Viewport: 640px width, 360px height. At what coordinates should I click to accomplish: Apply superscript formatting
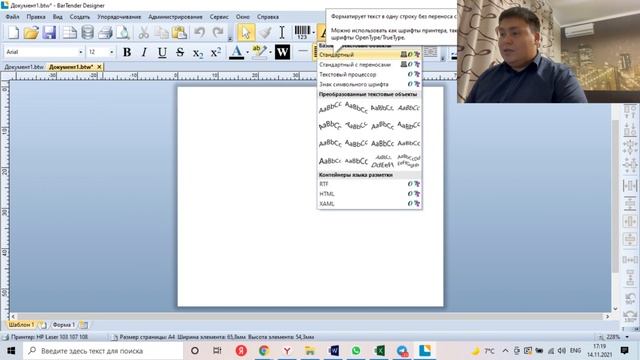click(x=216, y=52)
